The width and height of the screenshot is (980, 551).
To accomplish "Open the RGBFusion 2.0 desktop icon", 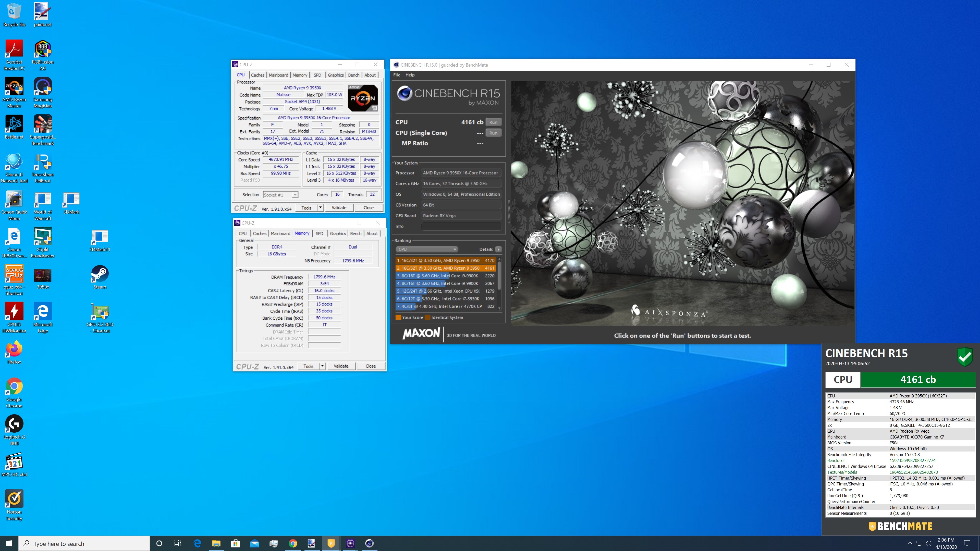I will [x=43, y=55].
